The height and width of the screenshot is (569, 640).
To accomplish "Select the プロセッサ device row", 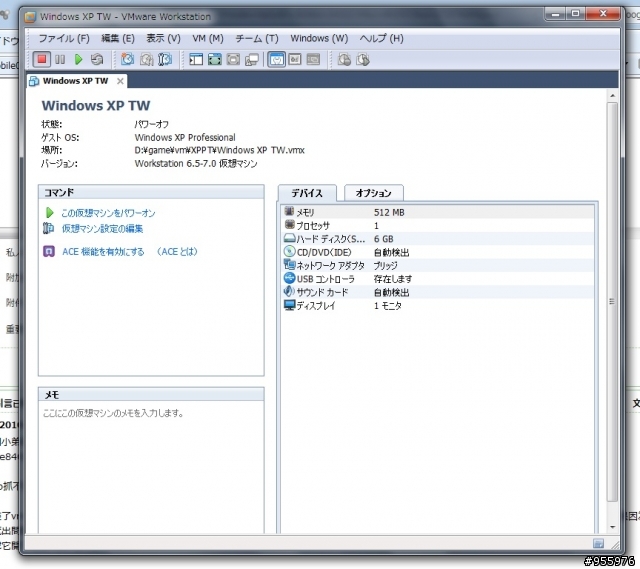I will 438,226.
